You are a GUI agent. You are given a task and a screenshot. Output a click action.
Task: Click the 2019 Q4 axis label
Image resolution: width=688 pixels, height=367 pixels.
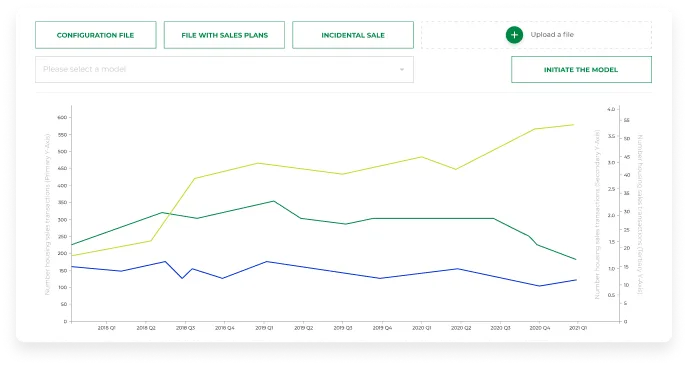[382, 328]
